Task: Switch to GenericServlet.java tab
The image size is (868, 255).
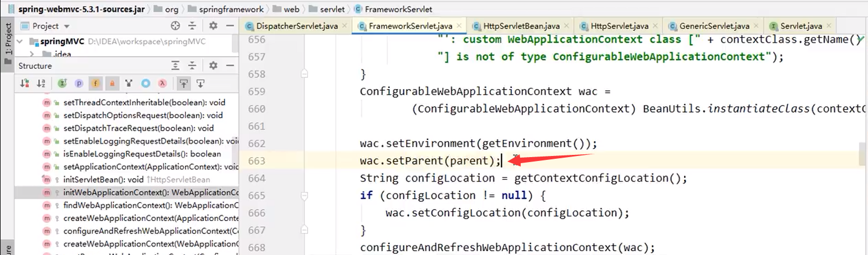Action: tap(714, 26)
